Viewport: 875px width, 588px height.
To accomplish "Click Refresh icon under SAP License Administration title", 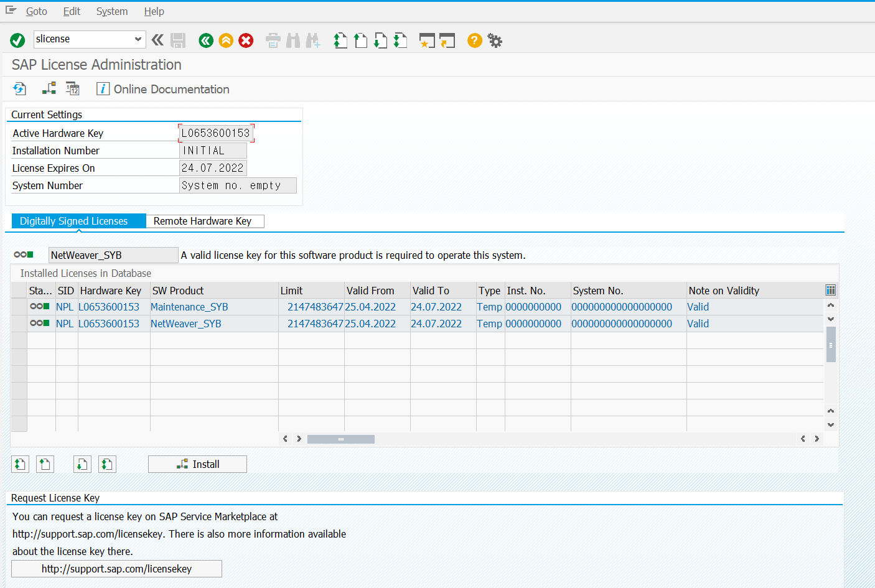I will tap(19, 89).
